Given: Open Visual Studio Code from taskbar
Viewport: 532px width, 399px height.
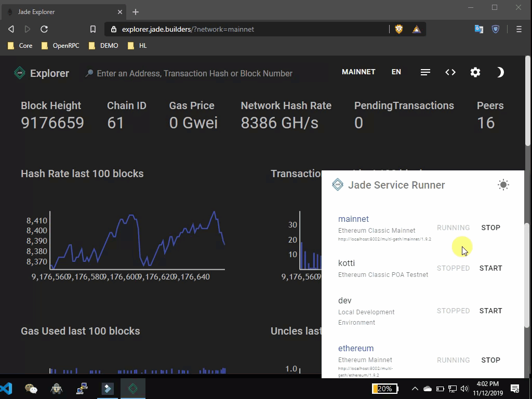Looking at the screenshot, I should point(6,389).
